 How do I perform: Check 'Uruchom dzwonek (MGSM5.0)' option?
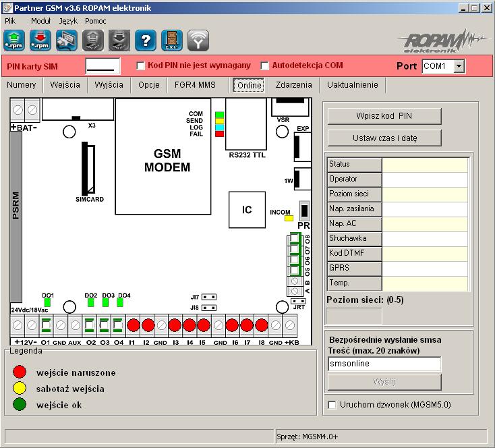332,405
